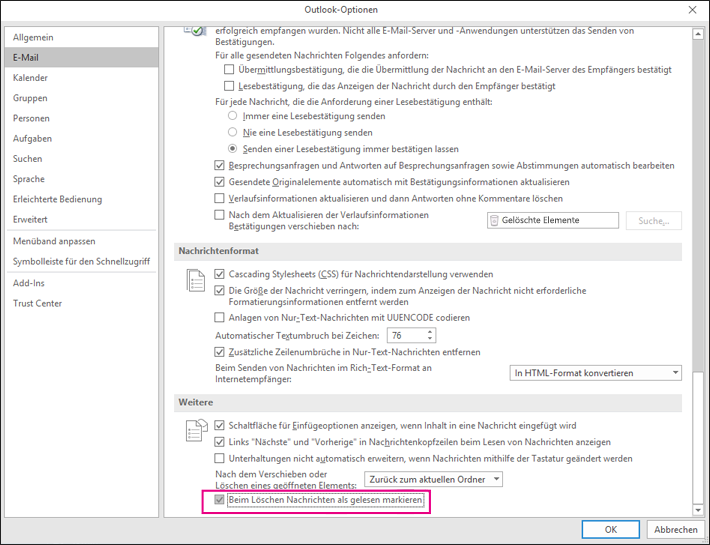Select Menüband anpassen
The image size is (710, 545).
pos(82,241)
